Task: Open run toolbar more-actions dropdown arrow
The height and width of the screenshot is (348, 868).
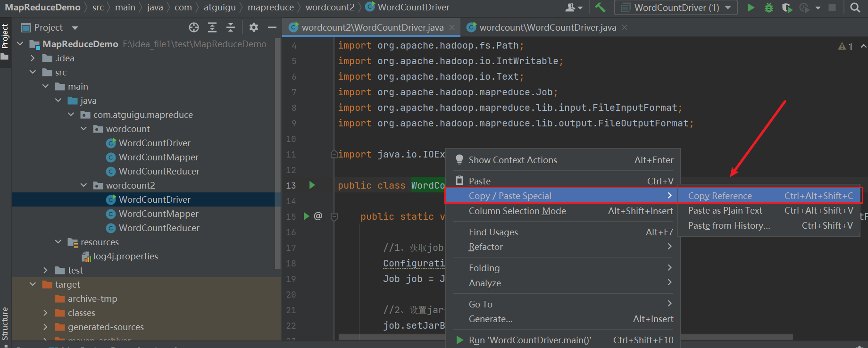Action: [x=818, y=8]
